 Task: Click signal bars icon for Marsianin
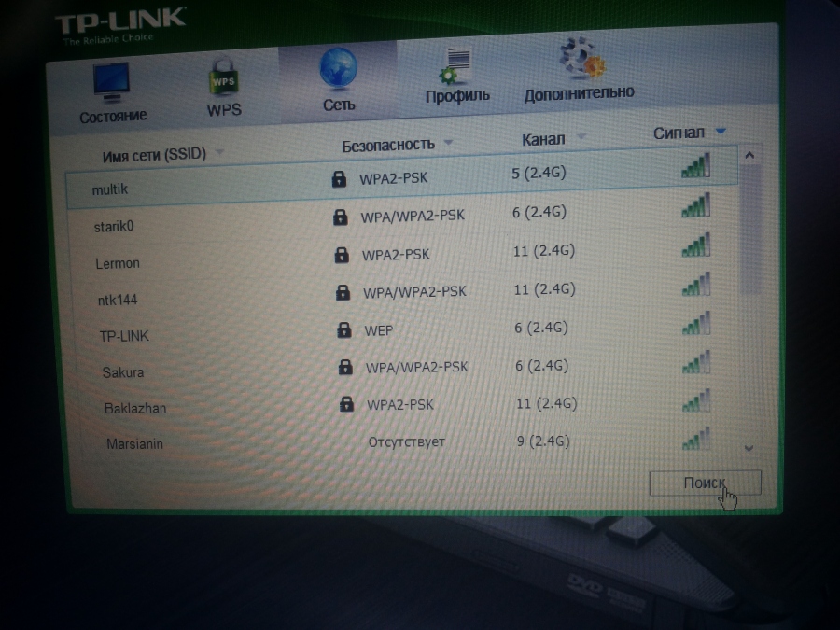pos(696,439)
